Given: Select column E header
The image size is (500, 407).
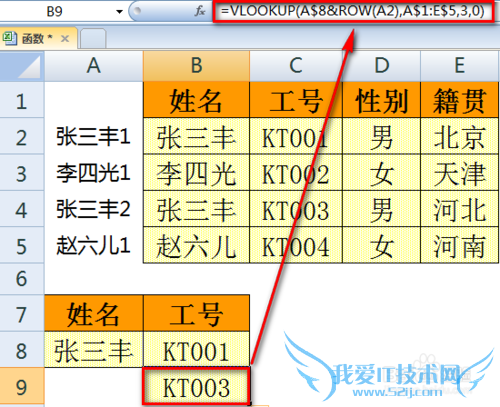Looking at the screenshot, I should click(x=460, y=66).
